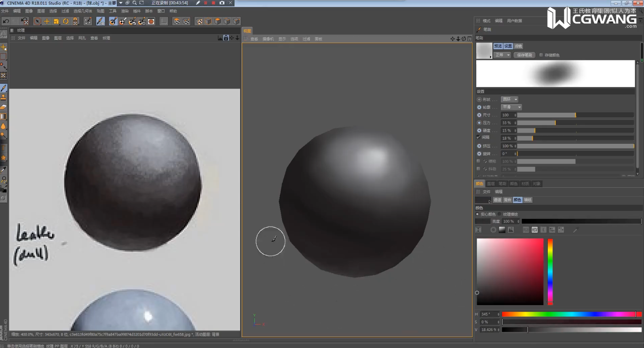
Task: Toggle the radio dot beside 尺寸
Action: [479, 115]
